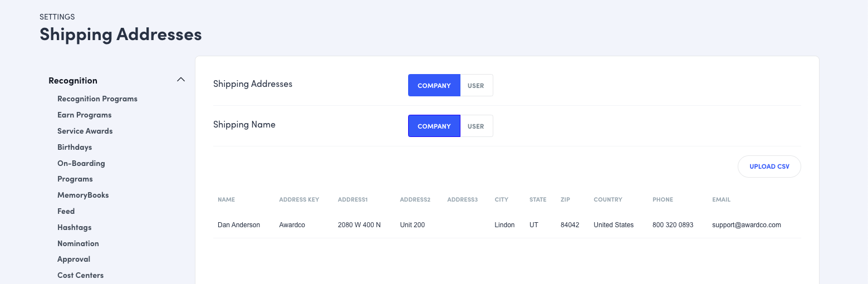Set Shipping Name to Company
Image resolution: width=868 pixels, height=284 pixels.
tap(434, 126)
